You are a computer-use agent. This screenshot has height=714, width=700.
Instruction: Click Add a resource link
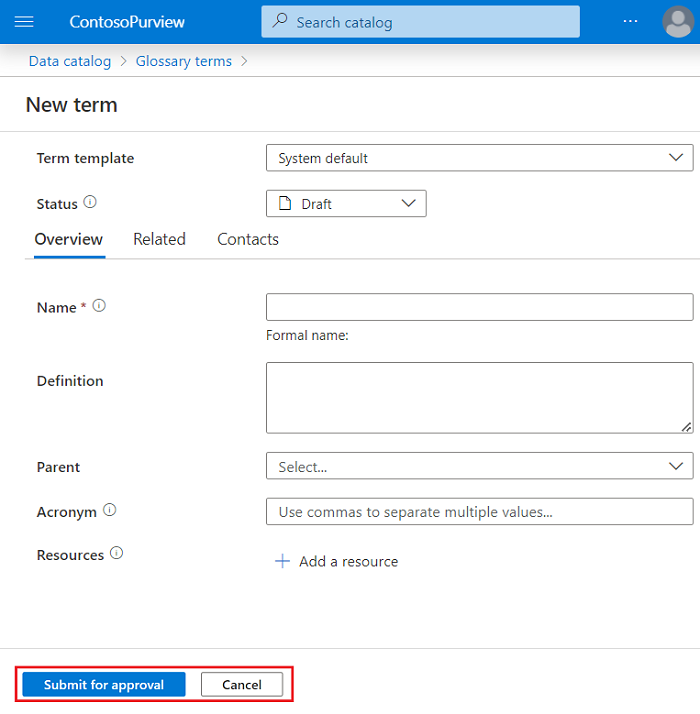348,561
